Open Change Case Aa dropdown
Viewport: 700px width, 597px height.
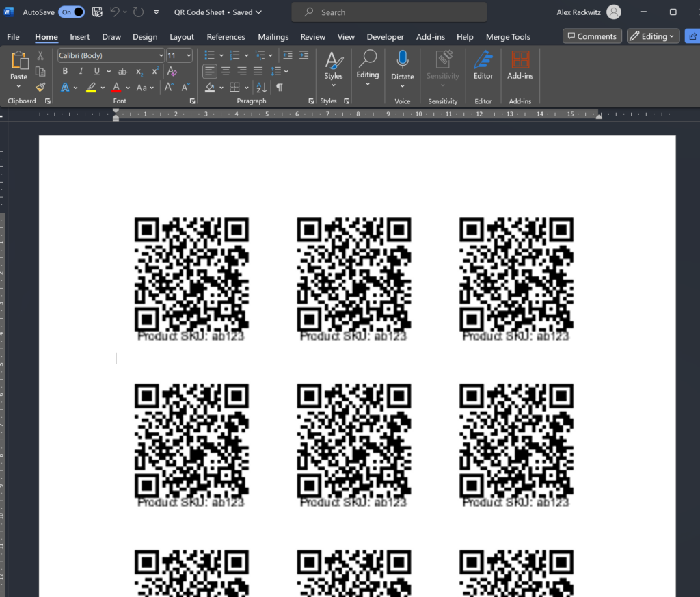[145, 88]
